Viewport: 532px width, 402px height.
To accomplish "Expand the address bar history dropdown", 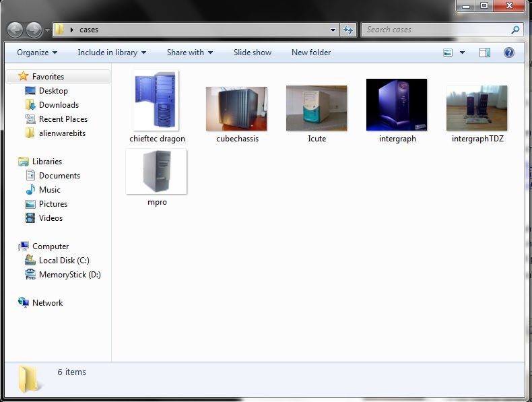I will pos(333,30).
